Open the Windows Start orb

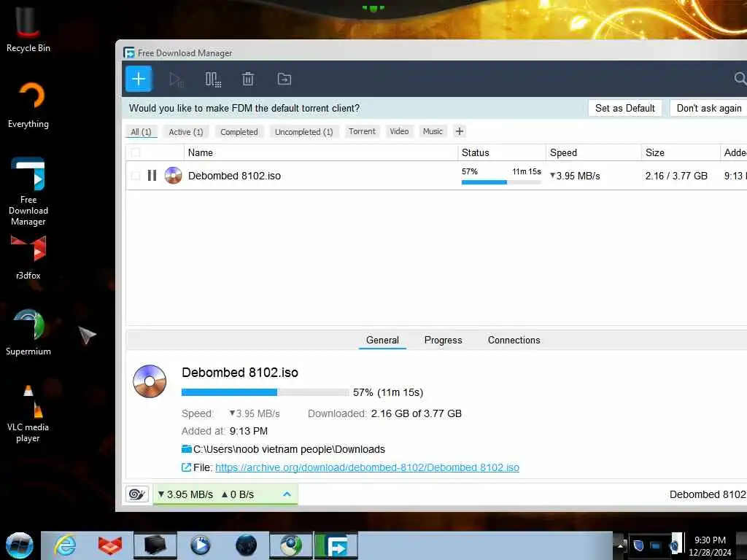20,545
